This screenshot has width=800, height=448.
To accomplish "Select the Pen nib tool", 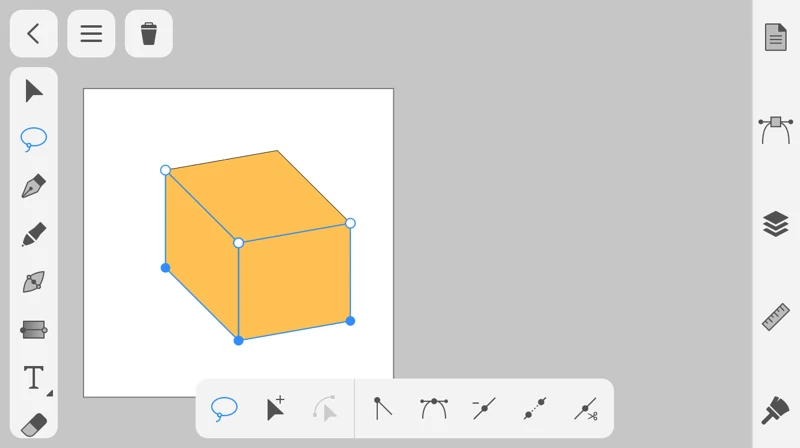I will click(34, 187).
